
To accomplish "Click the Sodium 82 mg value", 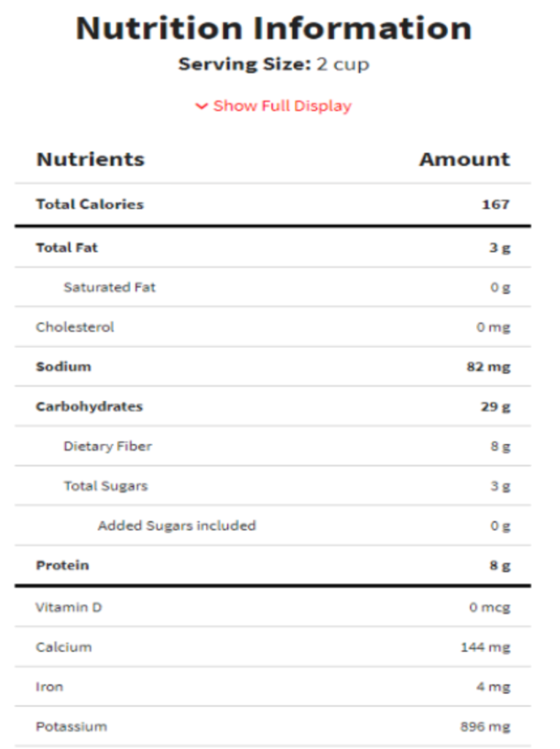I will [488, 366].
